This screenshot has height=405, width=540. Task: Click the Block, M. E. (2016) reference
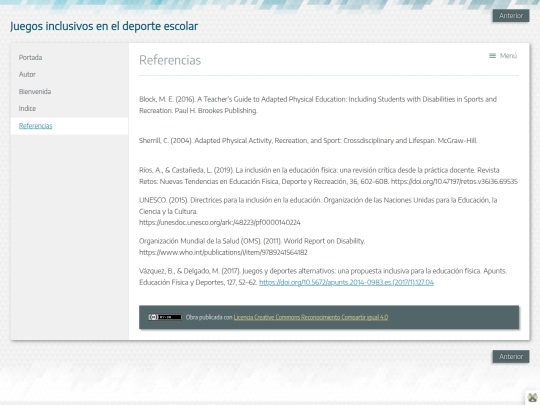pos(318,105)
